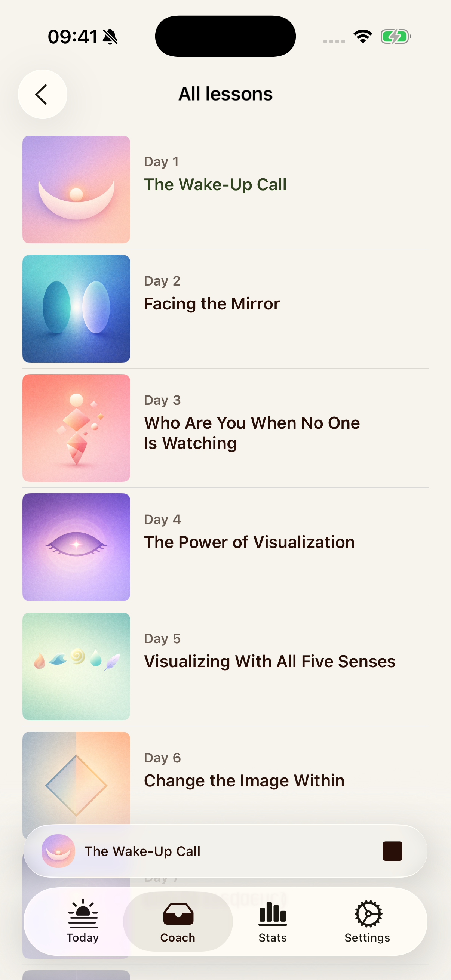451x980 pixels.
Task: Tap the Day 4 eye artwork
Action: [x=76, y=547]
